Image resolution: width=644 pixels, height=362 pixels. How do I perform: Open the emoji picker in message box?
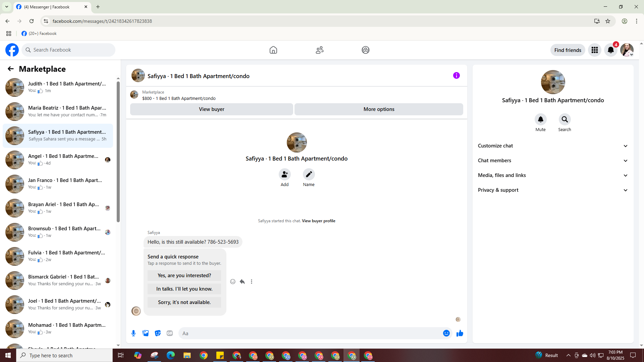(x=446, y=333)
